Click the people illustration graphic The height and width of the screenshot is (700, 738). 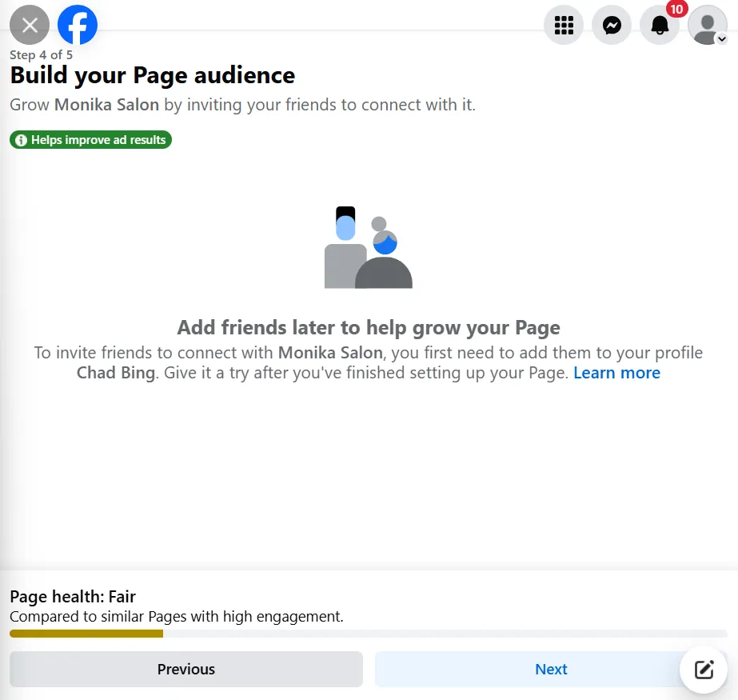368,246
